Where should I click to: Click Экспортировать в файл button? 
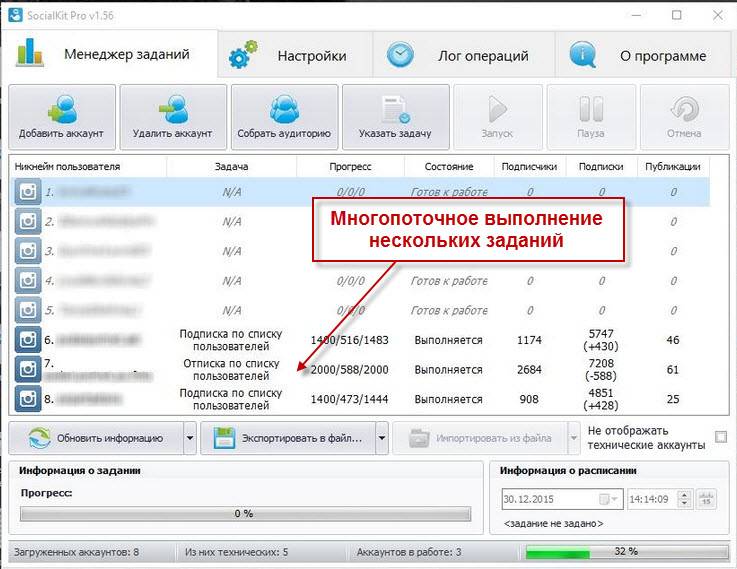click(x=288, y=438)
